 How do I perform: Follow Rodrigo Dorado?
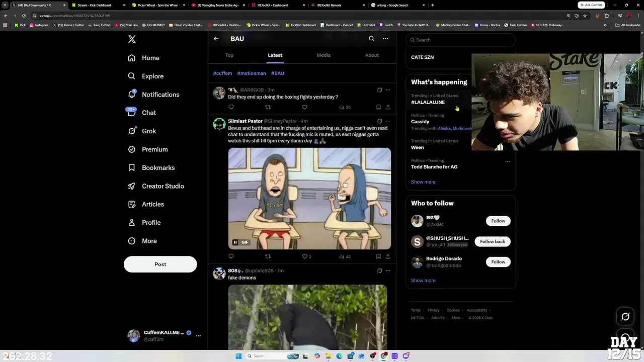point(498,262)
